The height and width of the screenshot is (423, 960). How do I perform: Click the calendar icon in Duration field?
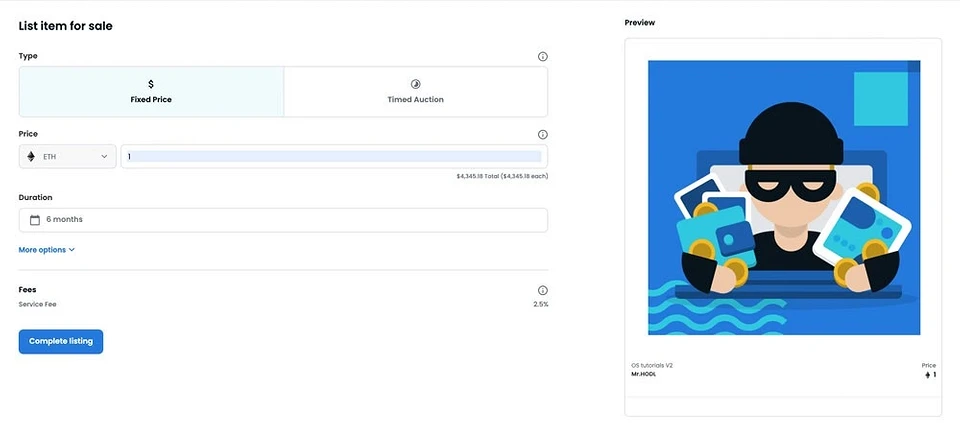pyautogui.click(x=35, y=220)
